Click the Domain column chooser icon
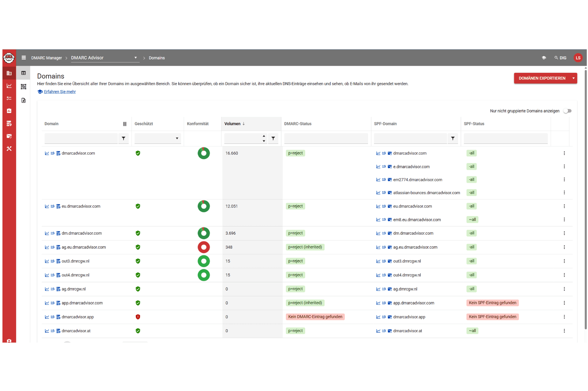Screen dimensions: 588x391 point(125,124)
